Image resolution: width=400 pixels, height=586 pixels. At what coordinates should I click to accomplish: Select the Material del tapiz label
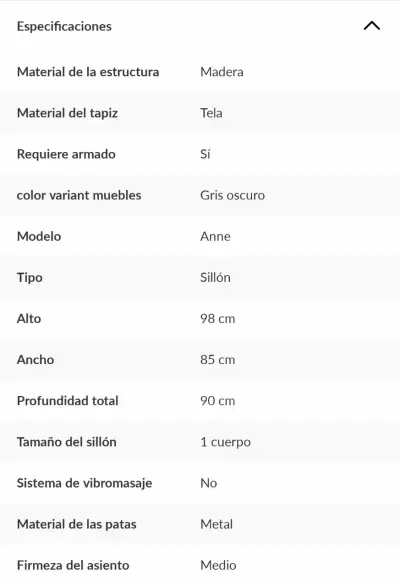pyautogui.click(x=67, y=113)
